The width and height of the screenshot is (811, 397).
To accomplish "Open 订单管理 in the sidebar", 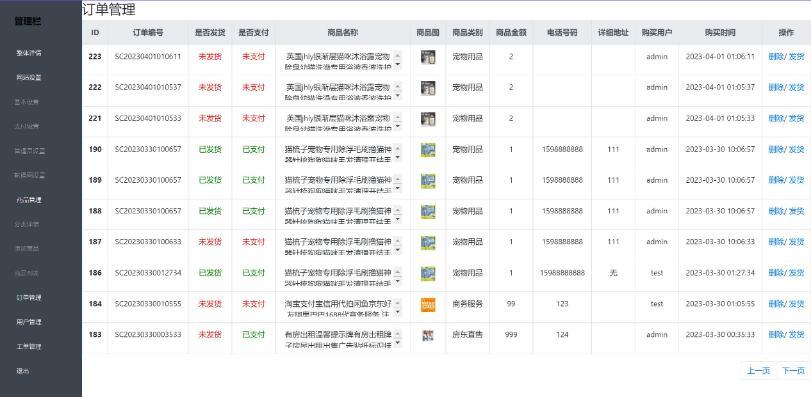I will click(x=28, y=298).
